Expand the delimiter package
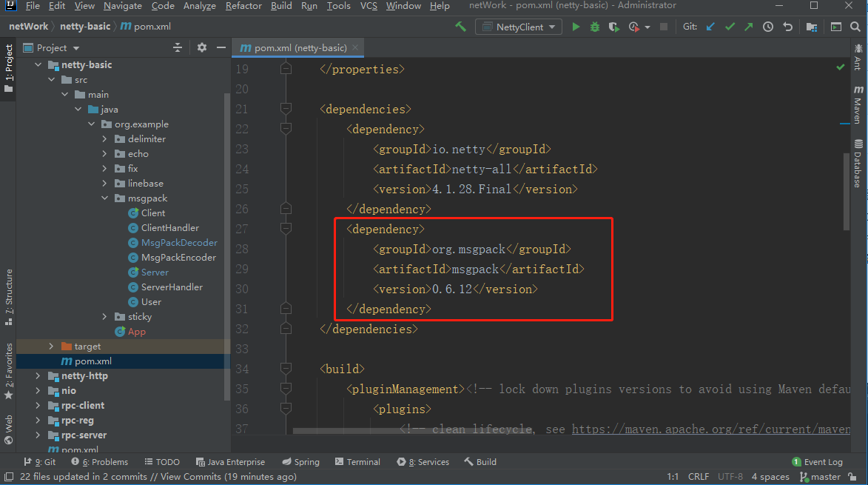This screenshot has width=868, height=485. pos(104,139)
